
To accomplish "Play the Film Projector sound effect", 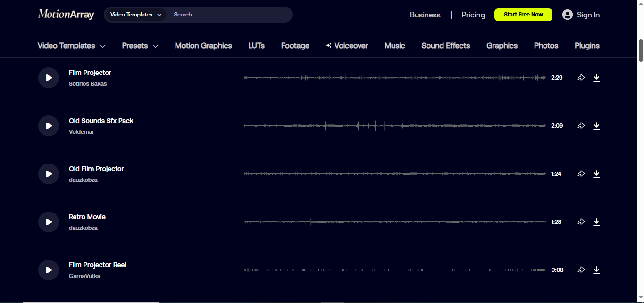I will tap(49, 77).
